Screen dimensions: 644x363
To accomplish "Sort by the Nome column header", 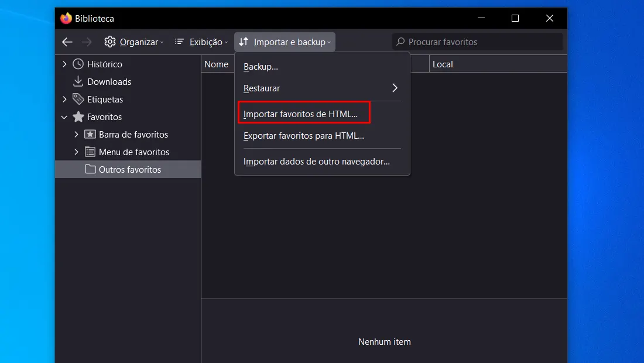I will [x=218, y=64].
